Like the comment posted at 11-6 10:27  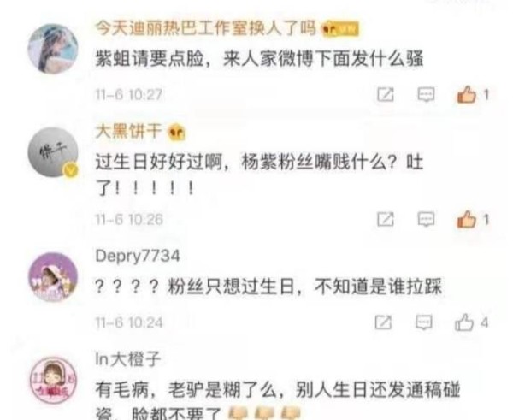(466, 95)
